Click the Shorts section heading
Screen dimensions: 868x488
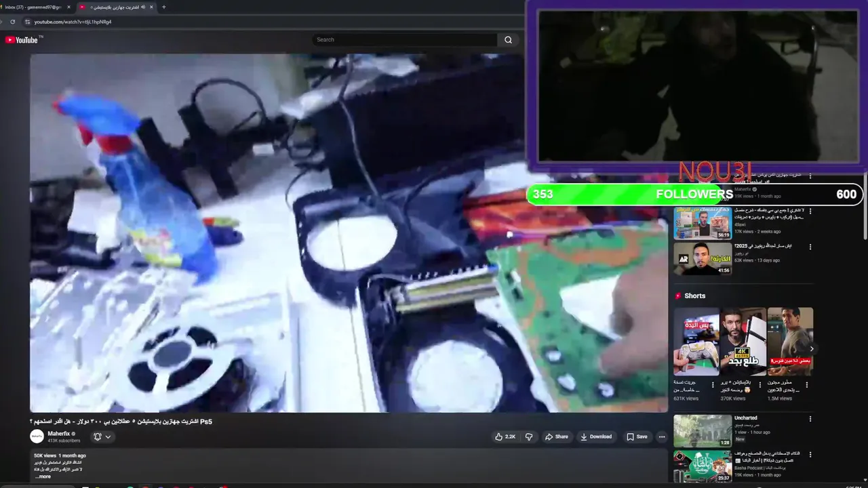pos(694,296)
